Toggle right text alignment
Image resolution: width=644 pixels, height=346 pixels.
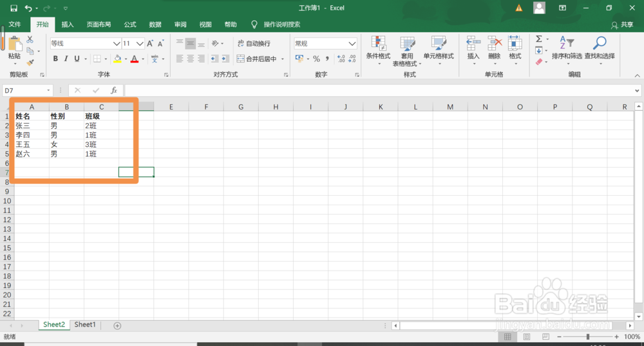[201, 59]
